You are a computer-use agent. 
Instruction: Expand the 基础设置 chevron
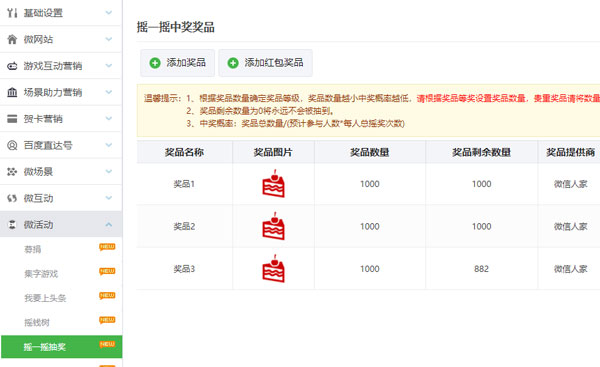(x=109, y=13)
